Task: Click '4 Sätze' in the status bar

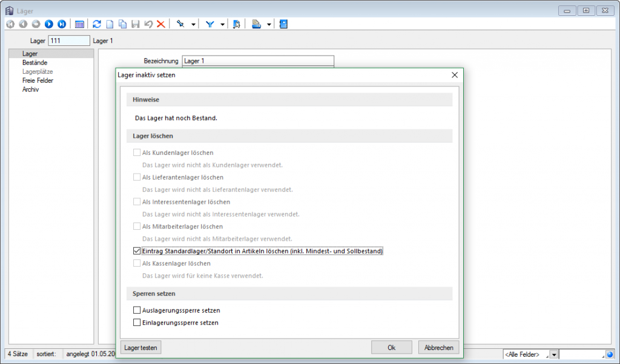Action: pos(18,354)
